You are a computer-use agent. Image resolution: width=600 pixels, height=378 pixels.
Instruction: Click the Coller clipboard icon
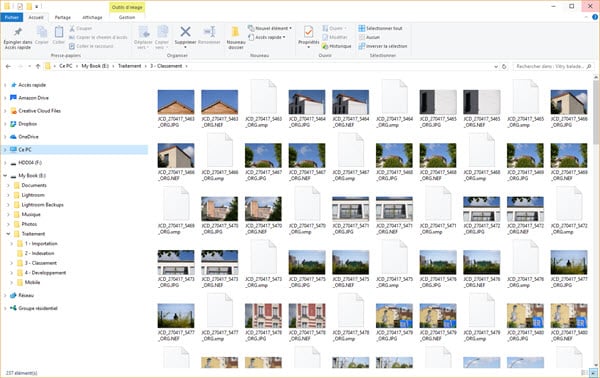coord(59,32)
